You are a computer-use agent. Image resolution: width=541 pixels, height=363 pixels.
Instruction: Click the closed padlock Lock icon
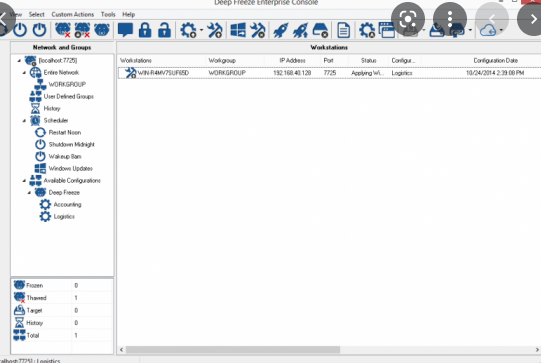coord(145,30)
